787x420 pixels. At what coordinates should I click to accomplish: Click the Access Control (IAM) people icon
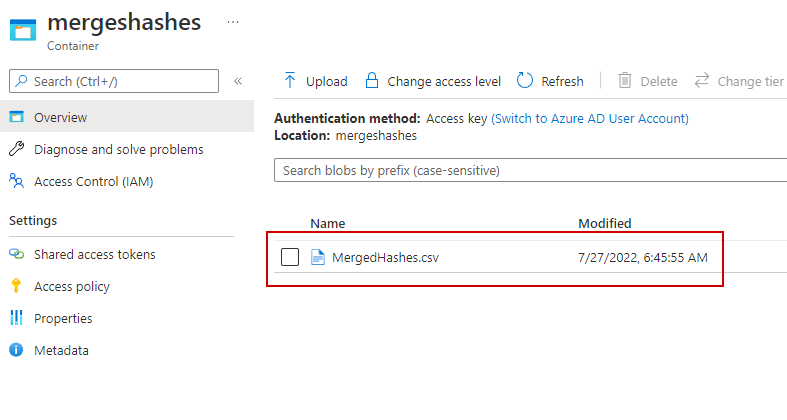(x=16, y=182)
